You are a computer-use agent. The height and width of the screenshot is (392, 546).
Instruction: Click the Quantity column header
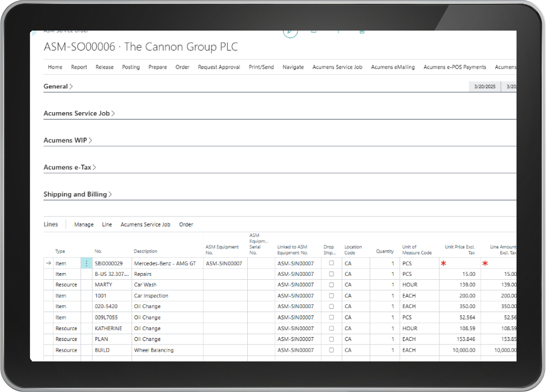[x=385, y=251]
